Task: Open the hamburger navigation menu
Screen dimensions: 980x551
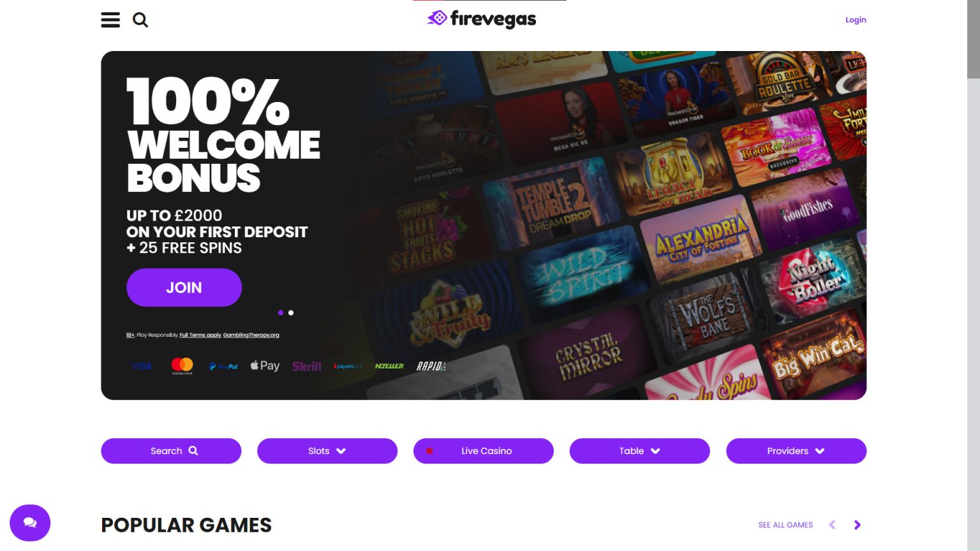Action: tap(110, 20)
